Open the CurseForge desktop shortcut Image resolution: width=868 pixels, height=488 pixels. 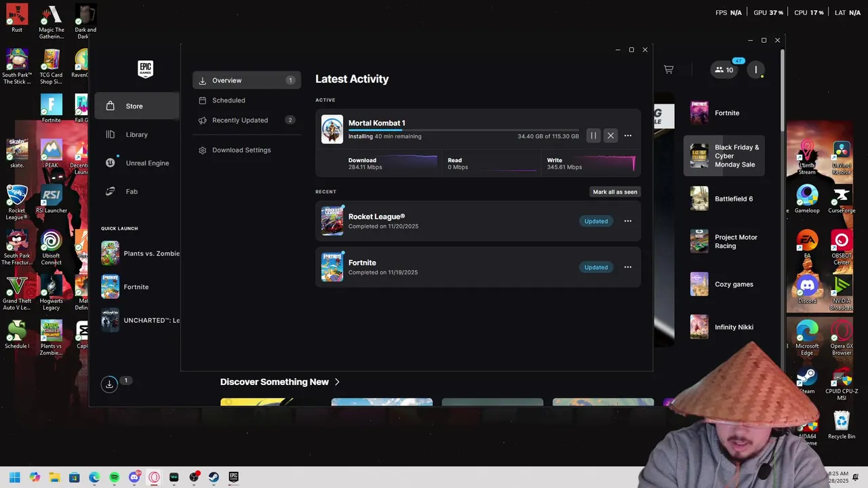click(x=842, y=199)
